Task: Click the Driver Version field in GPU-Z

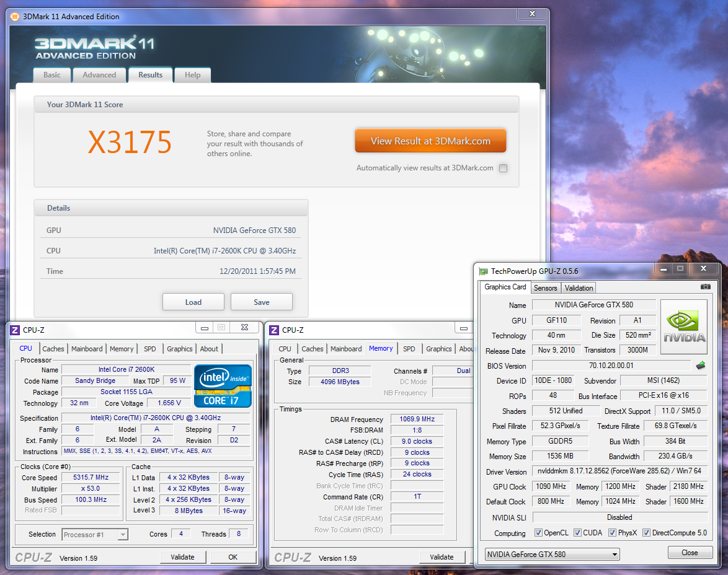Action: [619, 471]
